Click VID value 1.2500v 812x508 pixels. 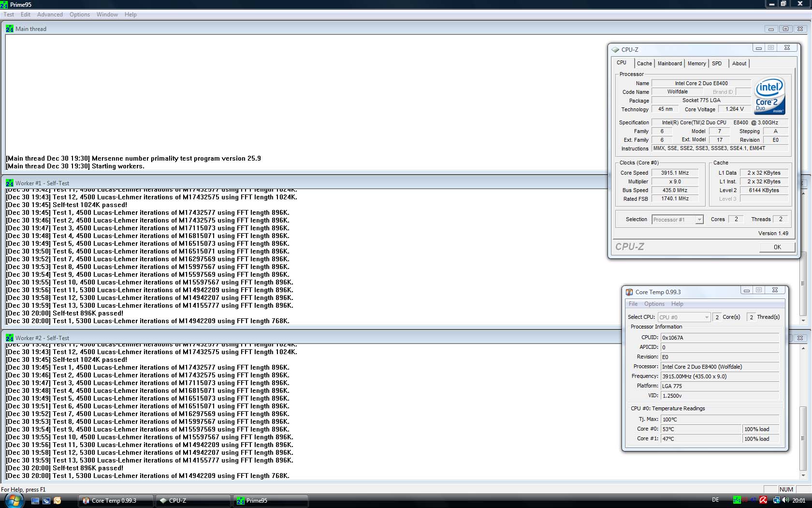pyautogui.click(x=720, y=396)
